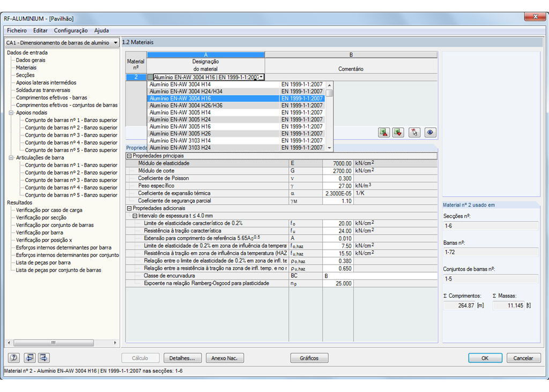Open Verificação por caso de carga
Viewport: 549px width, 392px height.
pyautogui.click(x=49, y=210)
